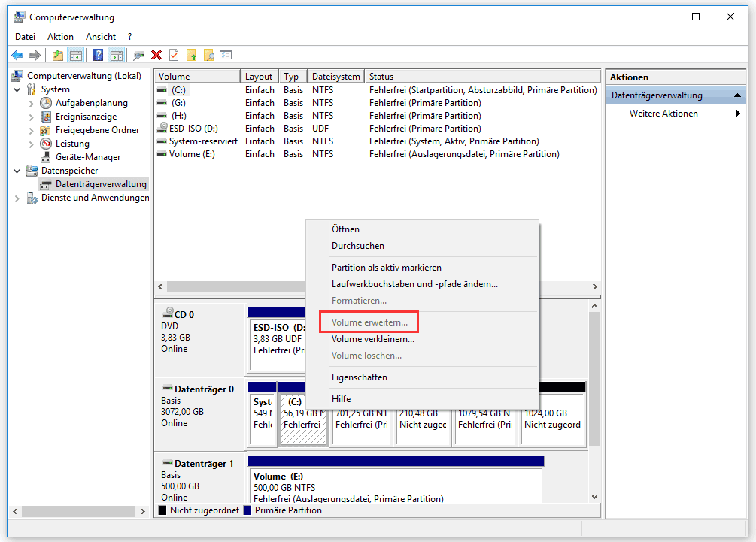Viewport: 756px width, 542px height.
Task: Select Laufwerkbuchstaben und -pfade ändern
Action: pyautogui.click(x=422, y=284)
